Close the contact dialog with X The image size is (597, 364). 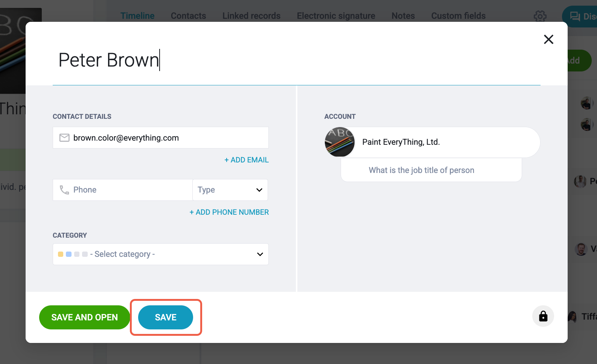548,39
